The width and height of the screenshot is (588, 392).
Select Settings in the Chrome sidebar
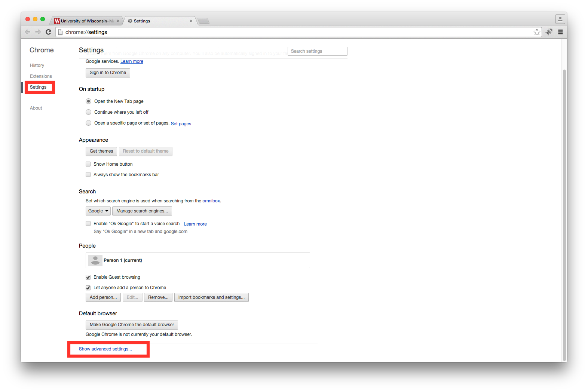point(38,87)
